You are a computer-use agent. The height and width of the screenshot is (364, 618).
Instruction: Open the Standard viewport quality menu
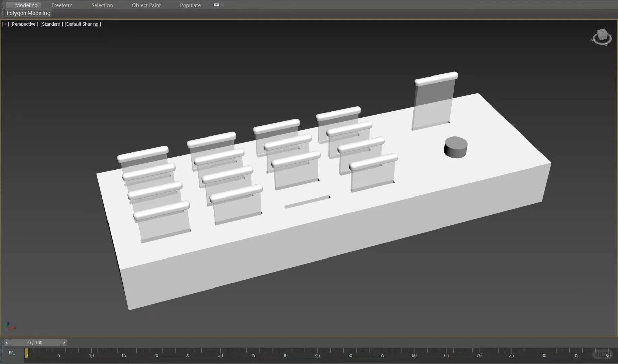52,24
